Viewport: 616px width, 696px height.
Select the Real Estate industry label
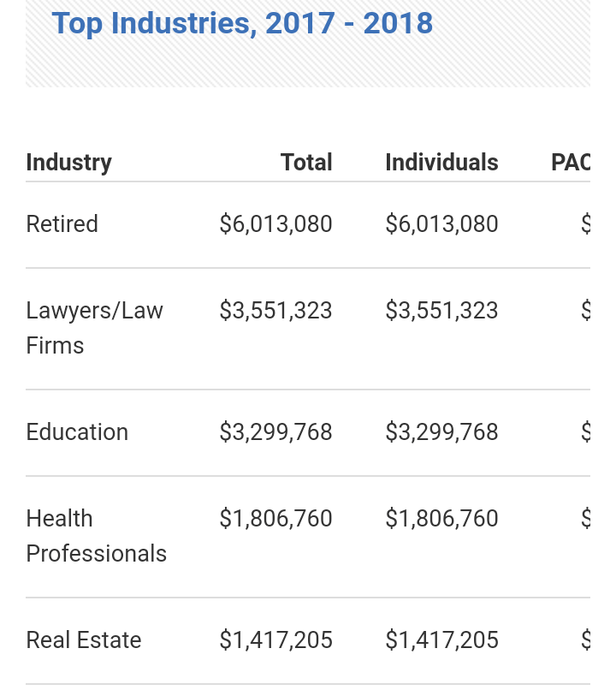[84, 640]
